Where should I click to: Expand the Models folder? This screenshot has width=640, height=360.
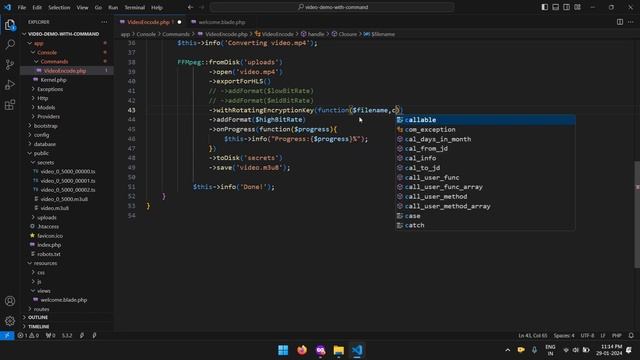(46, 107)
